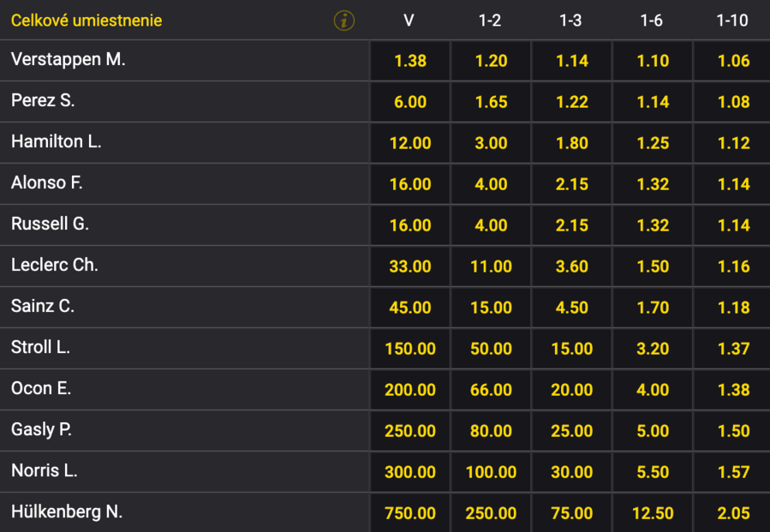
Task: Select Sainz C. 1-3 odds 4.50
Action: [571, 308]
